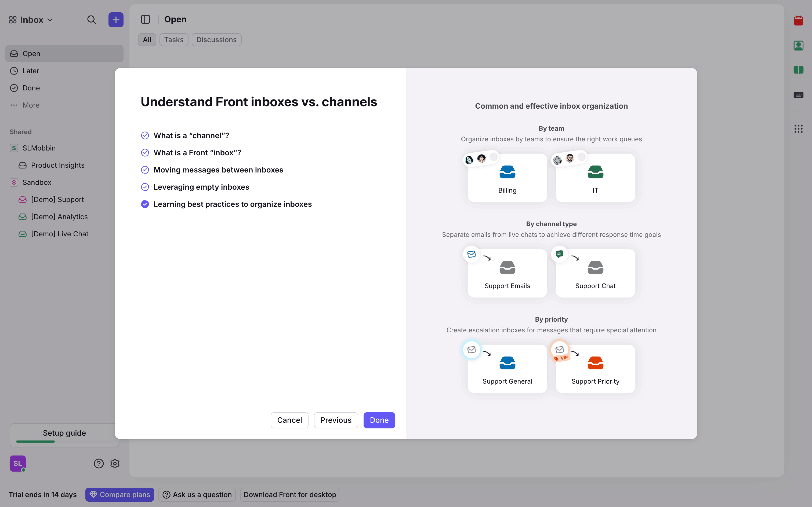Open the red calendar icon

(798, 21)
